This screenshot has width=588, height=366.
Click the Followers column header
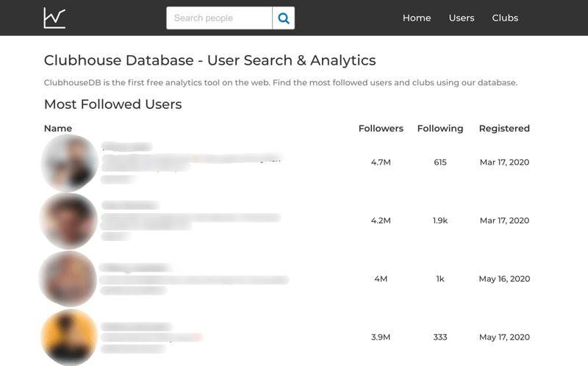pos(381,128)
